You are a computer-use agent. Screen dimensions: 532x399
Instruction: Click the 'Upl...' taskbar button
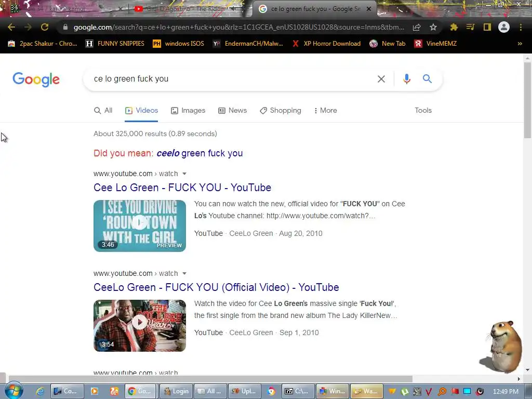click(x=244, y=391)
